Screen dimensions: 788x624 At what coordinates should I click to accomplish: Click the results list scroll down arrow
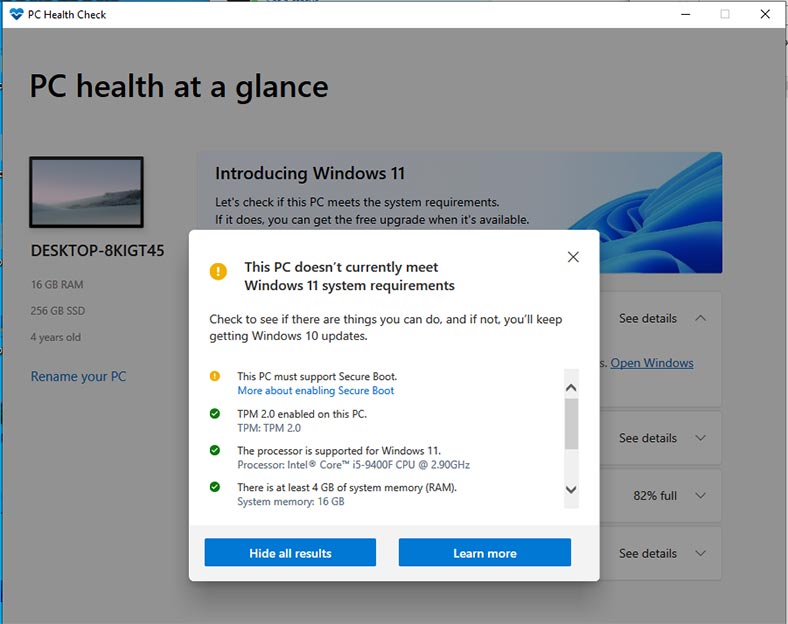point(571,489)
